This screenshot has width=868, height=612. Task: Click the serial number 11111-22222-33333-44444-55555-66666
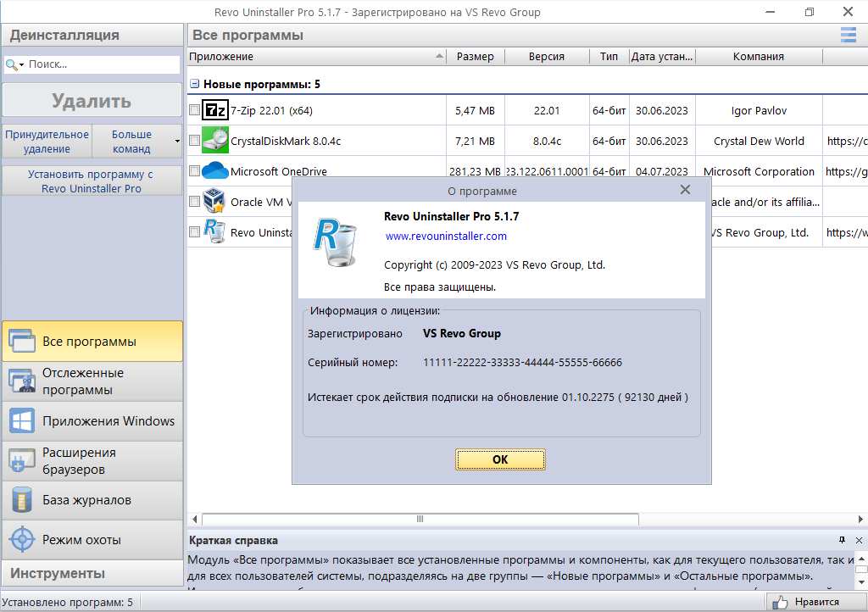coord(522,363)
